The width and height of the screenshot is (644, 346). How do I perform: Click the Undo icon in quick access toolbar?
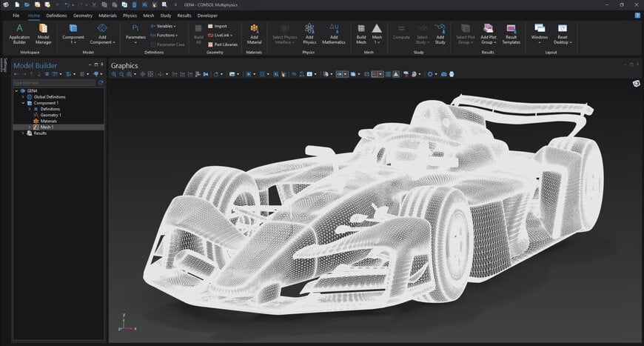coord(67,5)
